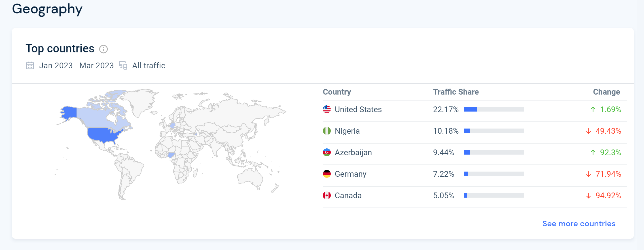
Task: Click the green up arrow next to 92.3%
Action: coord(593,152)
